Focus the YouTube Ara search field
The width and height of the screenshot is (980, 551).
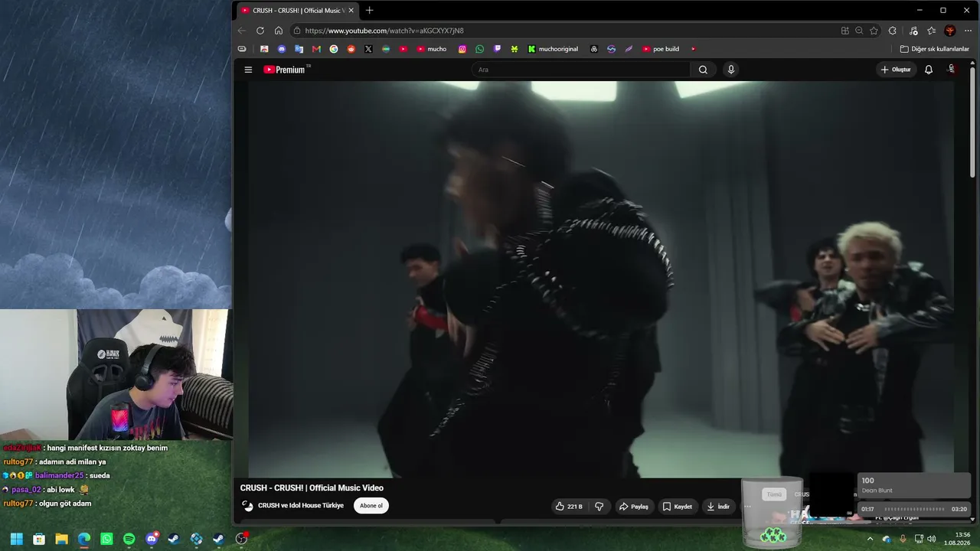pos(581,70)
